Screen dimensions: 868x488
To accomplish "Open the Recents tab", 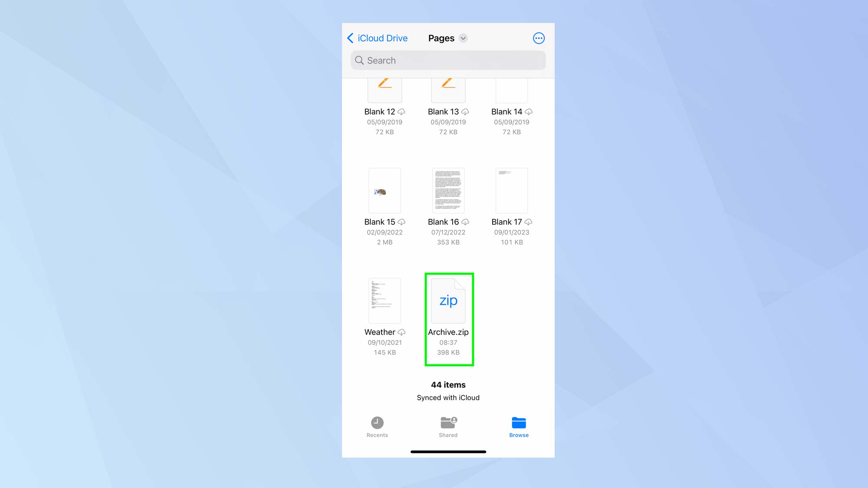I will click(x=378, y=426).
